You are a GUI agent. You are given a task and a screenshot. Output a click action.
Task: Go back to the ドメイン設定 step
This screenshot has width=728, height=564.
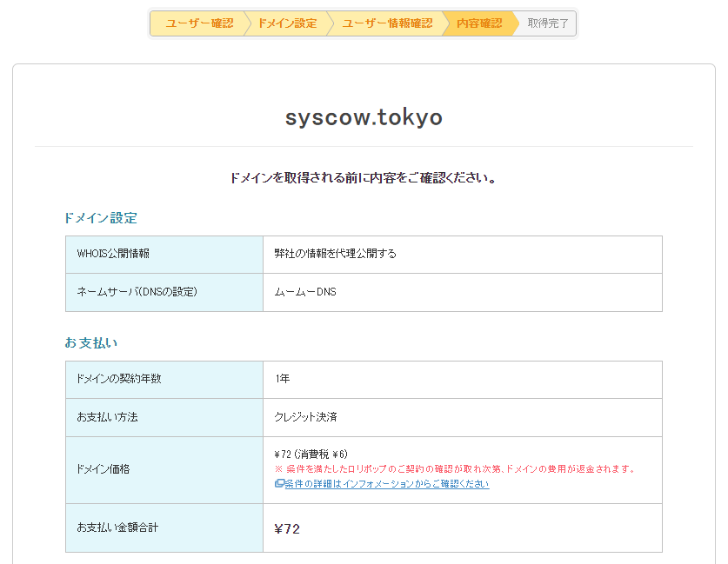287,23
